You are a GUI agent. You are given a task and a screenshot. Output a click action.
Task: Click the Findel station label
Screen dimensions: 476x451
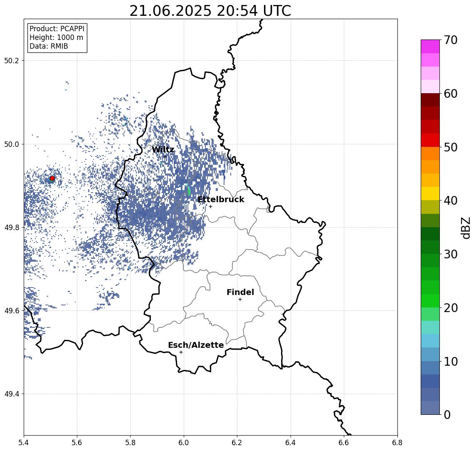(x=240, y=292)
